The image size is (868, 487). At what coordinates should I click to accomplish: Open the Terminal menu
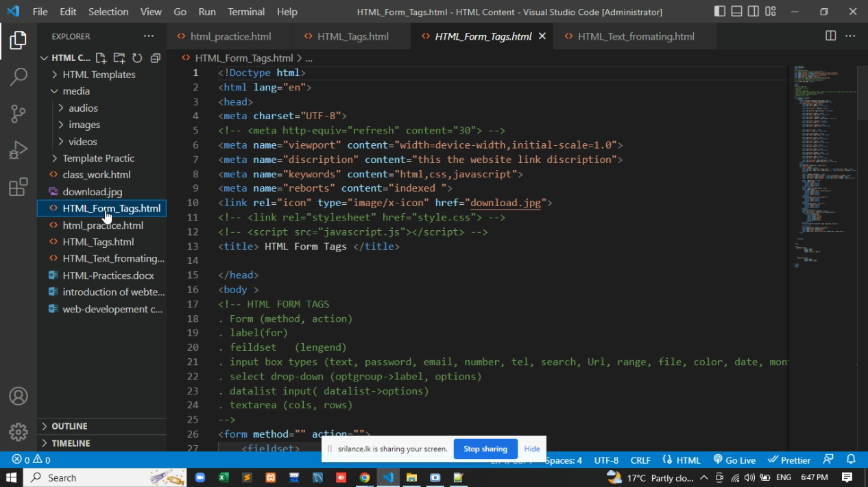click(x=246, y=12)
